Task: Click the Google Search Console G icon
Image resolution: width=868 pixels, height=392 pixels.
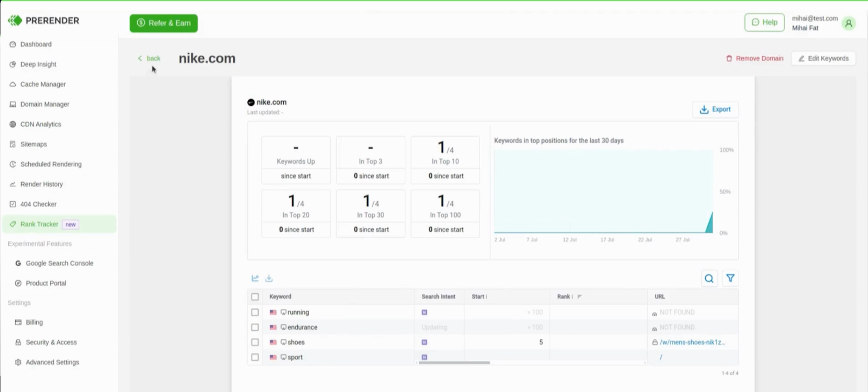Action: 18,264
